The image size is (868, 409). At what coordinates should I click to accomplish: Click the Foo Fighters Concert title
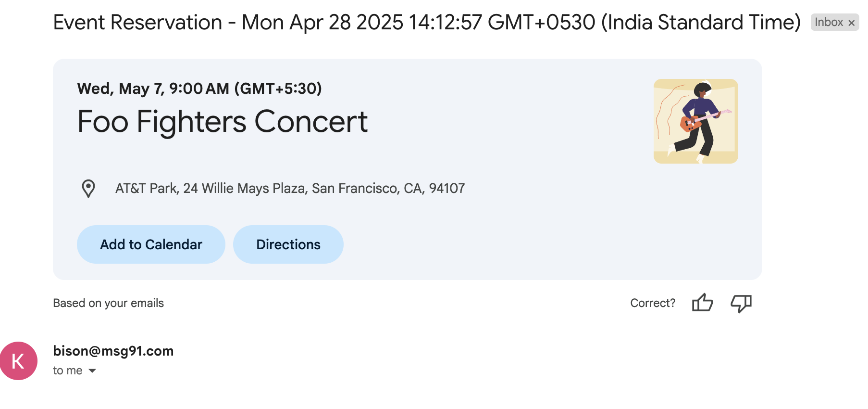click(222, 121)
